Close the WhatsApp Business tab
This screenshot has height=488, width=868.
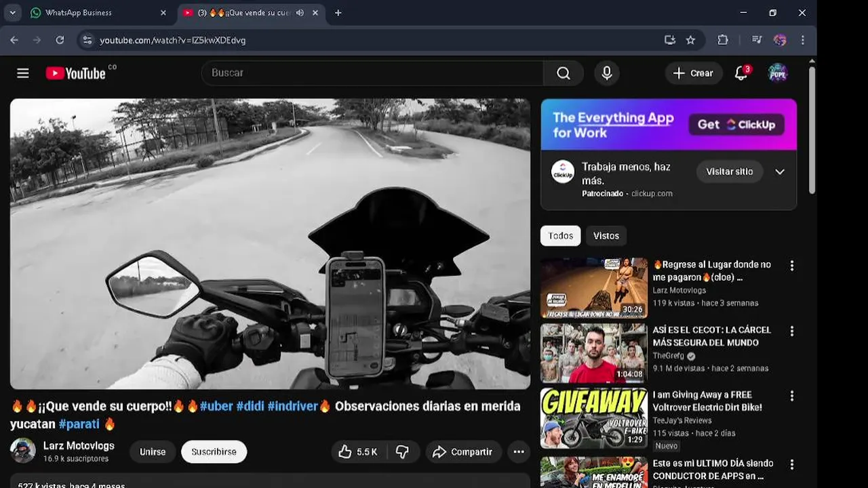(163, 13)
